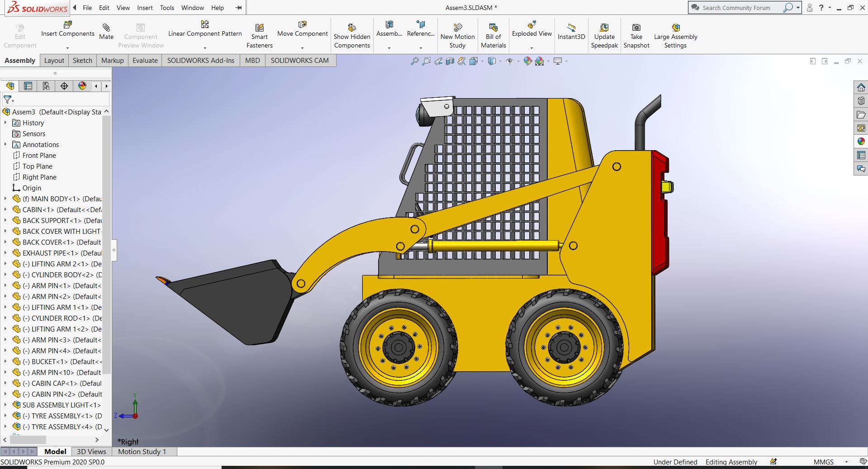Open MMGS unit system in status bar

coord(823,462)
